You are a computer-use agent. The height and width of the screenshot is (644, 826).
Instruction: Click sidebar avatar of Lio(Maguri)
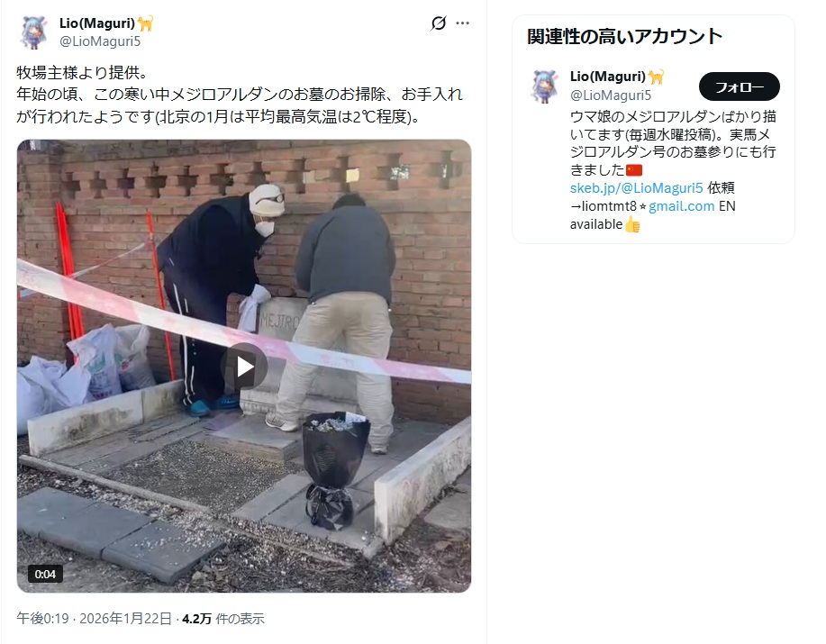tap(544, 86)
